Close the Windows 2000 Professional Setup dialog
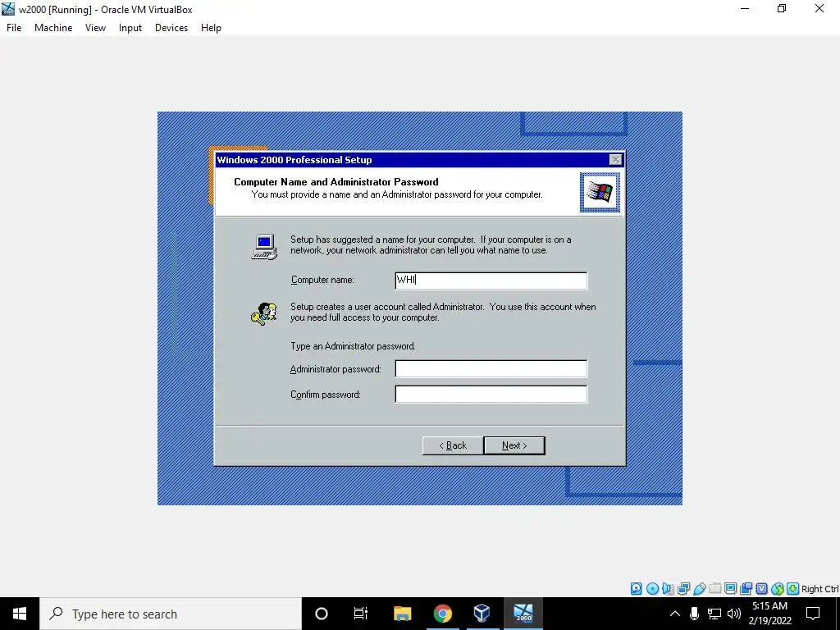 [615, 160]
